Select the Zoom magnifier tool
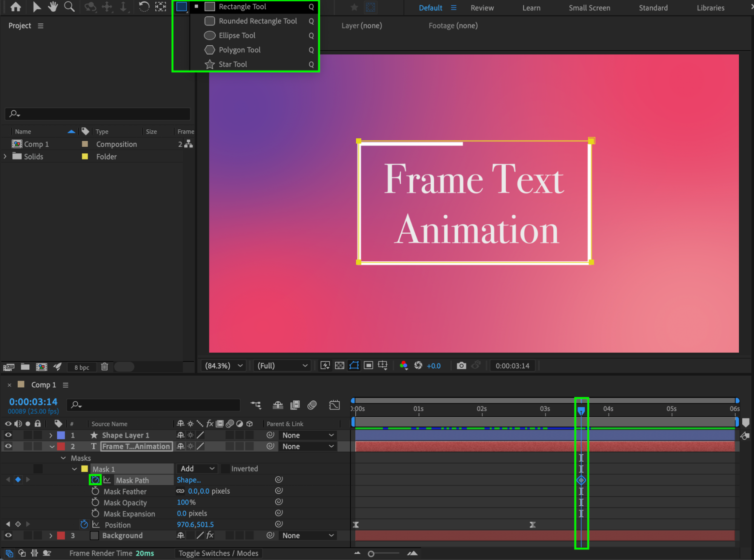Viewport: 754px width, 560px height. [x=69, y=6]
